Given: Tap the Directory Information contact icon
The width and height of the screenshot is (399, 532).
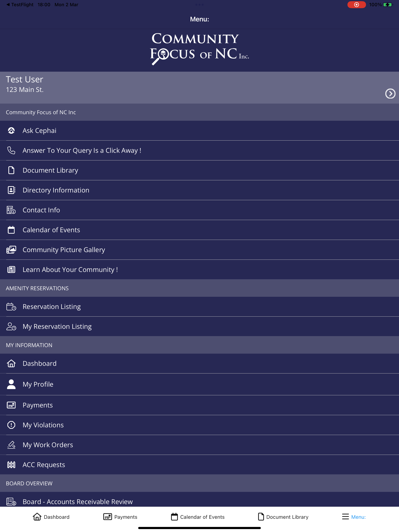Looking at the screenshot, I should click(x=11, y=190).
